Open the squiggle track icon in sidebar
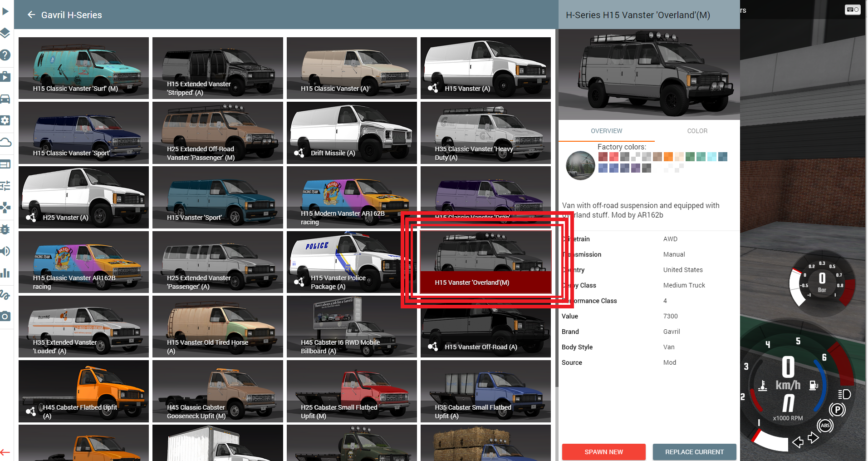The height and width of the screenshot is (461, 868). coord(5,295)
